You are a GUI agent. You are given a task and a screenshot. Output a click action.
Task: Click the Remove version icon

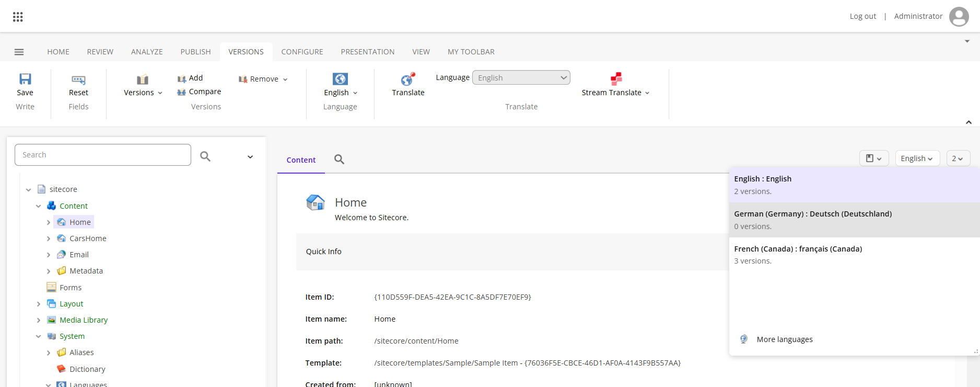pyautogui.click(x=243, y=79)
